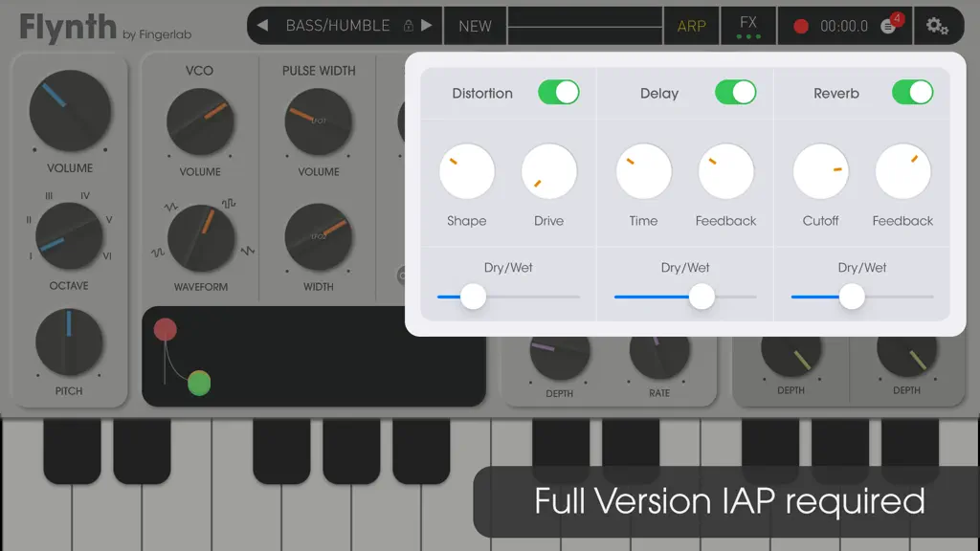This screenshot has height=551, width=980.
Task: Select the waveform icon lower-left of WAVEFORM knob
Action: pyautogui.click(x=158, y=253)
